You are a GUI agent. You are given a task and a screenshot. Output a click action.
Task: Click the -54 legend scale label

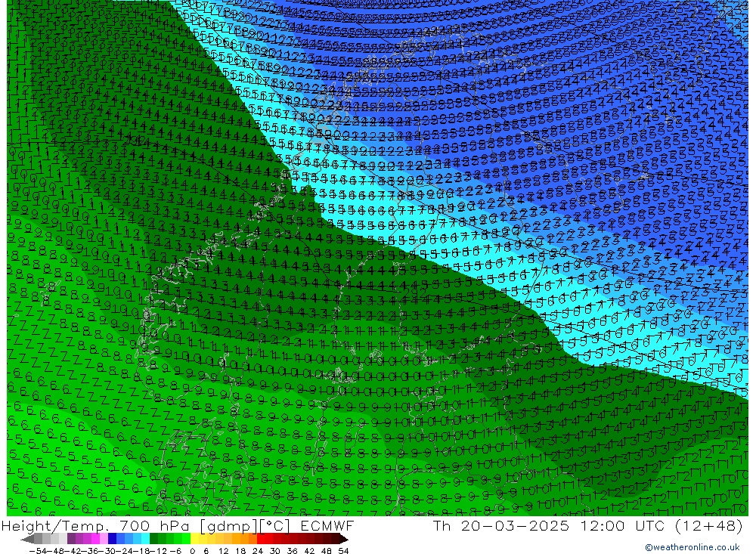coord(38,551)
